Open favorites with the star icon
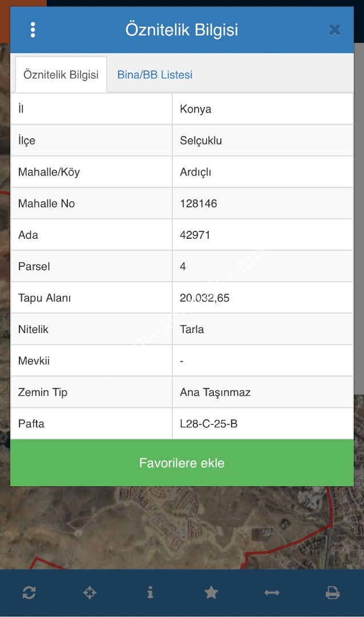Screen dimensions: 364x617 [x=211, y=593]
